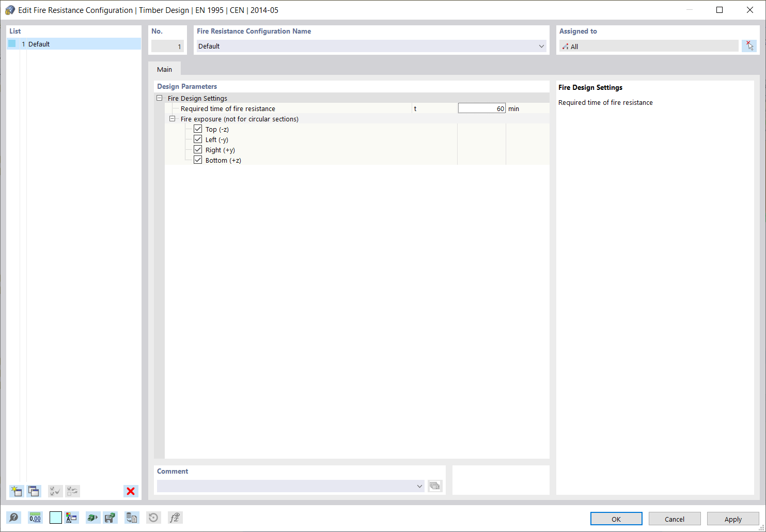The image size is (766, 532).
Task: Switch to the Main tab
Action: pos(164,69)
